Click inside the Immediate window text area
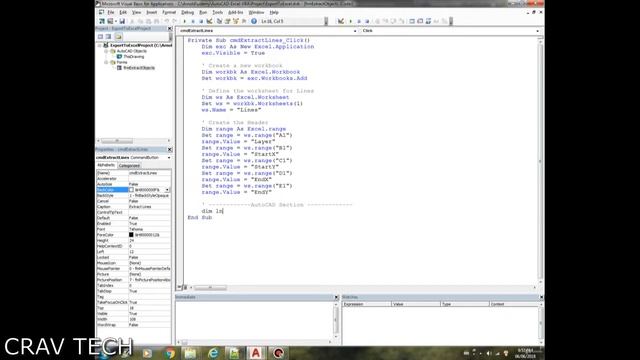The image size is (640, 360). (255, 320)
